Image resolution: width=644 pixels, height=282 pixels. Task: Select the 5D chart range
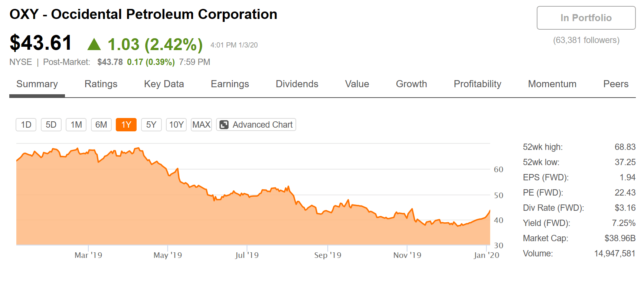51,125
